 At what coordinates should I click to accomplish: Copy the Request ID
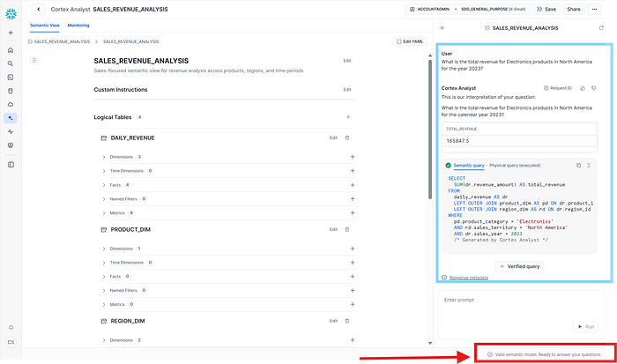(x=558, y=88)
